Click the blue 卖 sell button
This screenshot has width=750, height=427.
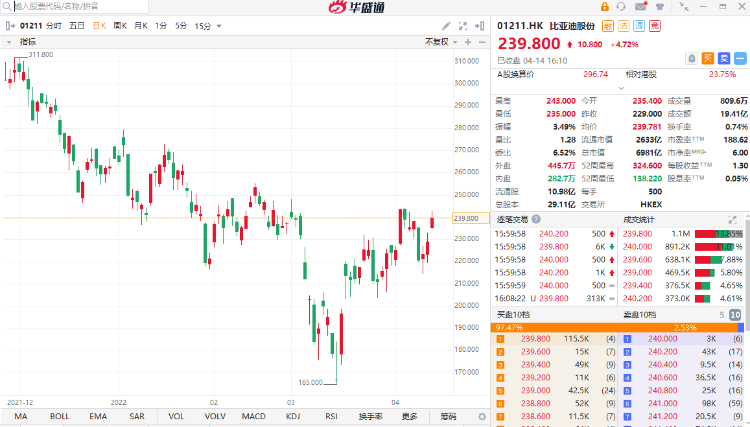724,58
